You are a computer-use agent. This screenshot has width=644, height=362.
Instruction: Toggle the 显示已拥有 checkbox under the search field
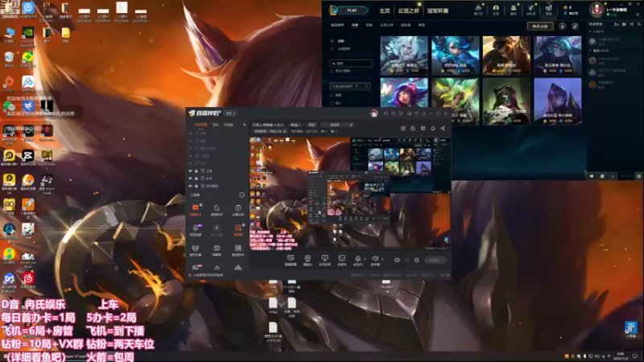coord(332,71)
